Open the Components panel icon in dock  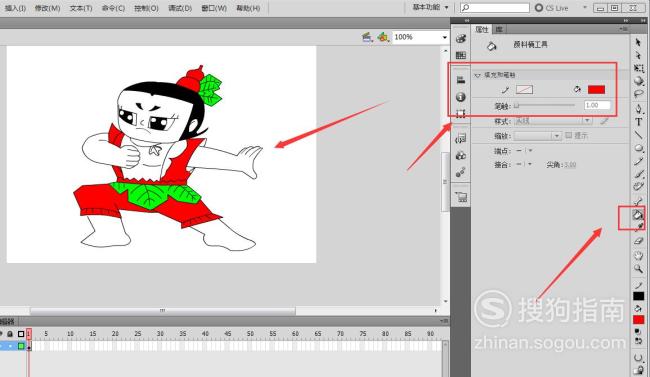[x=461, y=156]
